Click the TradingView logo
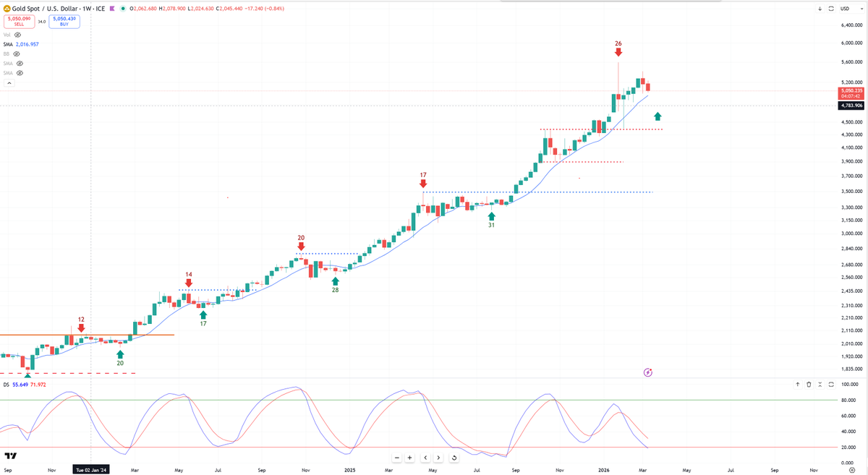 pos(11,456)
